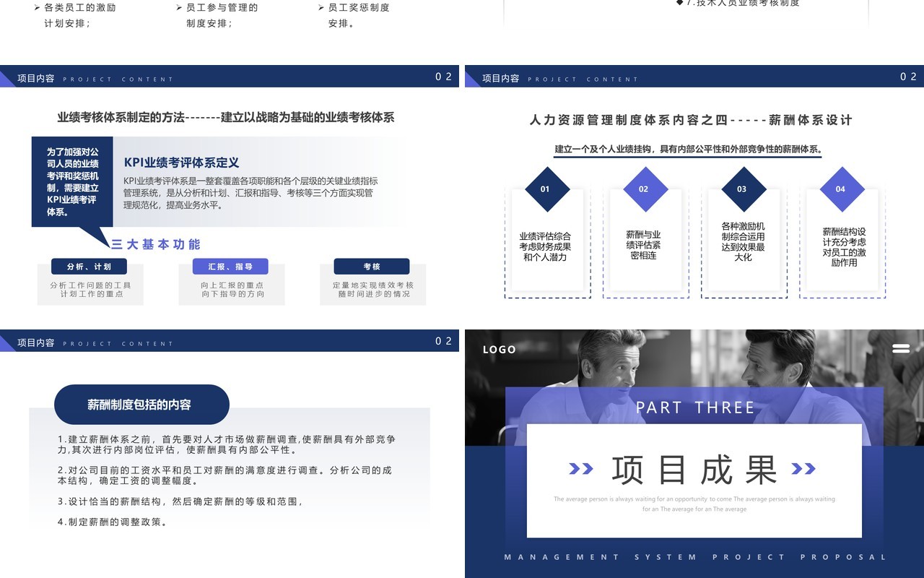The height and width of the screenshot is (578, 924).
Task: Click the 项目内容 header on the 薪酬体系设计 slide
Action: pos(501,78)
